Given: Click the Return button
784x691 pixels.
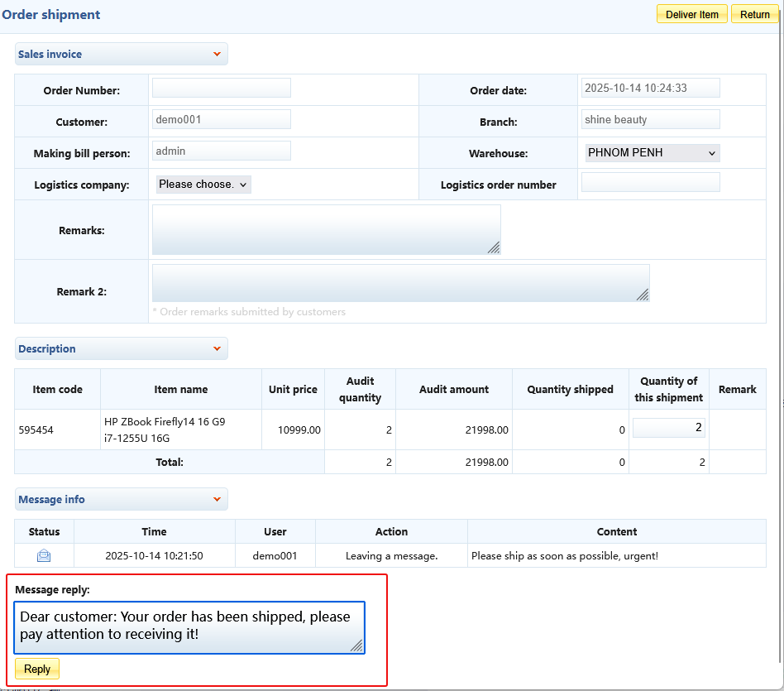Looking at the screenshot, I should 754,14.
